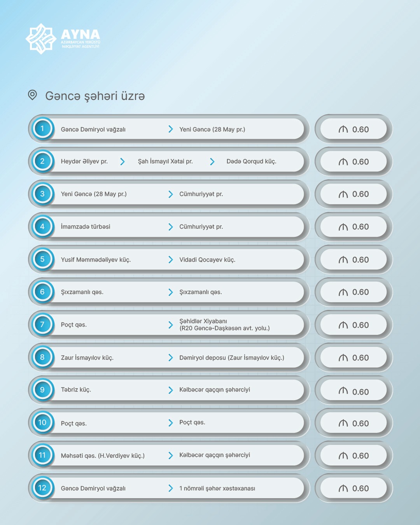Click the AYNA logo emblem
420x525 pixels.
(40, 38)
